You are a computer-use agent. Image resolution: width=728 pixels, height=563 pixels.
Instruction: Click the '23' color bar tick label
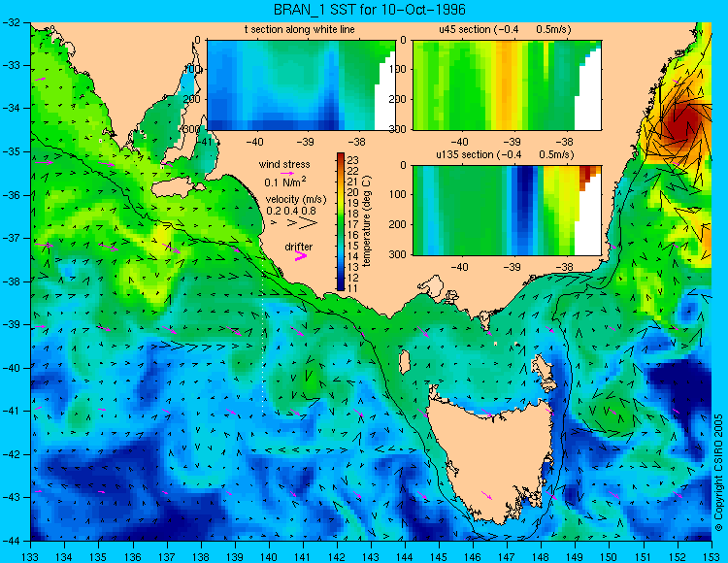[x=353, y=160]
